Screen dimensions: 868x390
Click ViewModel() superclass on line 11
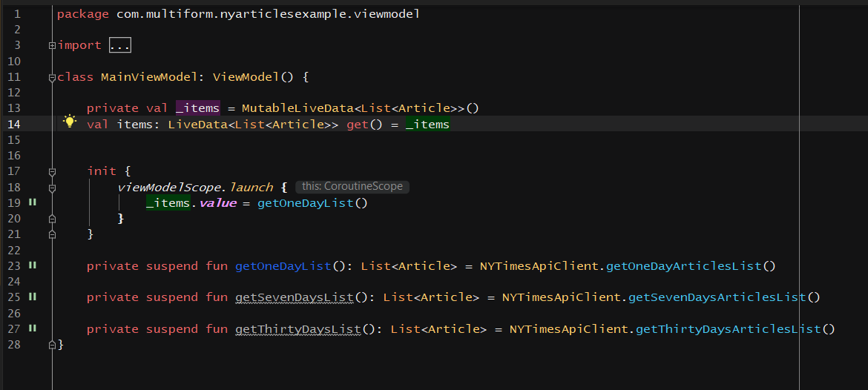(x=253, y=77)
